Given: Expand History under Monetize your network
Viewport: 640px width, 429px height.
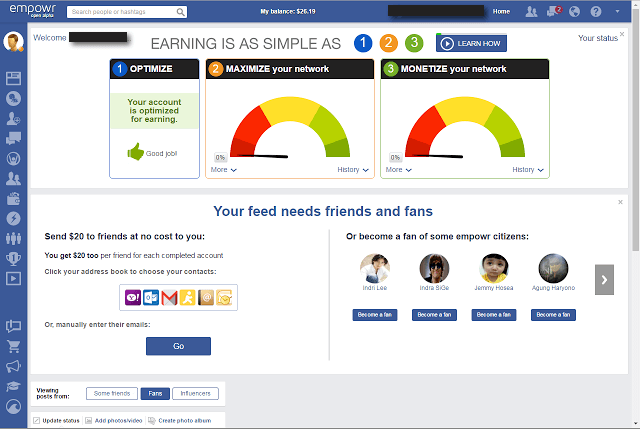Looking at the screenshot, I should pos(528,170).
